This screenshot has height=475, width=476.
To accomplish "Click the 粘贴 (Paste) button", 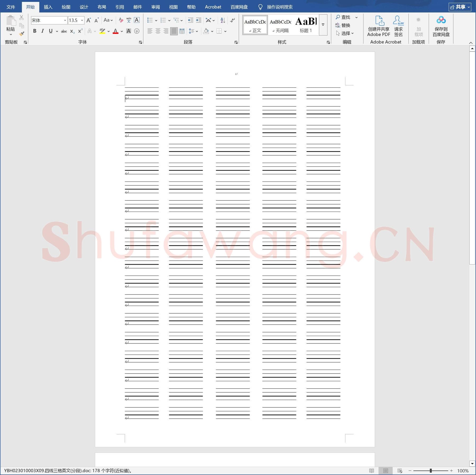I will 11,26.
